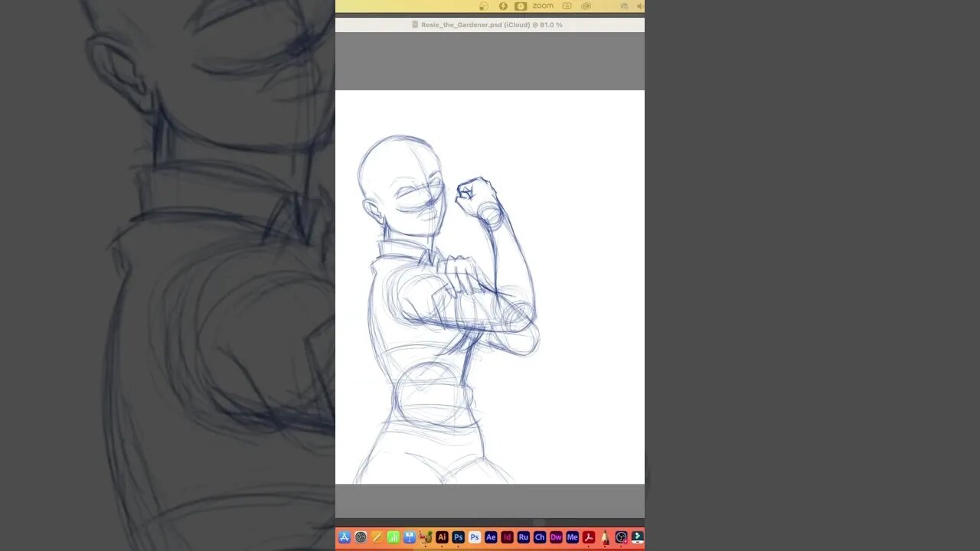Open the App Store in the Dock
The image size is (980, 551).
tap(345, 537)
